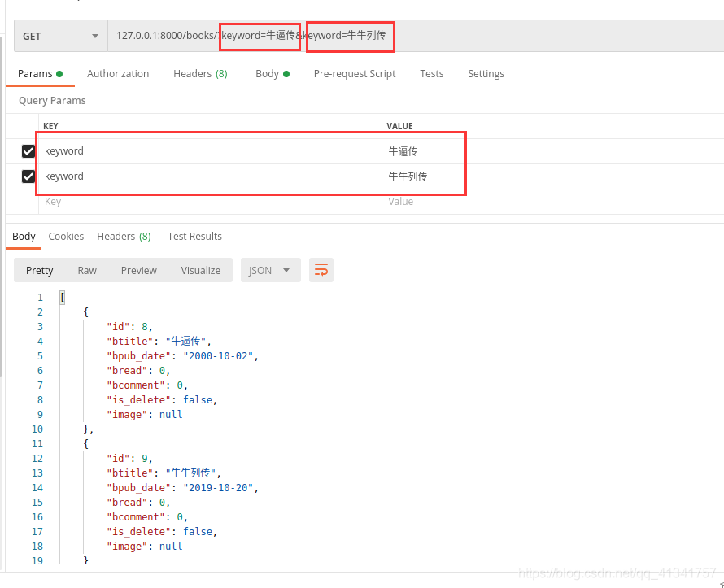Screen dimensions: 724x588
Task: Click the VALUE column header
Action: 399,126
